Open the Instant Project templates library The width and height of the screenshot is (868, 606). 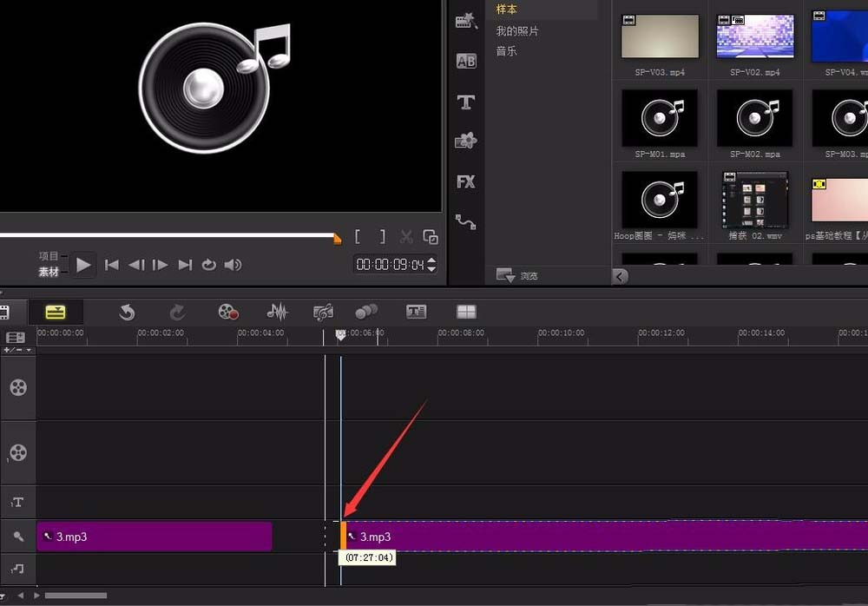(x=466, y=21)
